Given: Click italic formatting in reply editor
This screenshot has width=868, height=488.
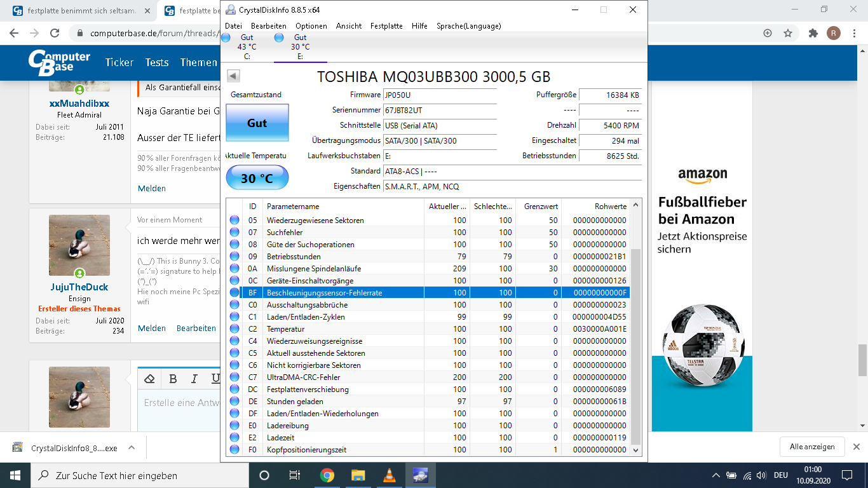Looking at the screenshot, I should [194, 379].
